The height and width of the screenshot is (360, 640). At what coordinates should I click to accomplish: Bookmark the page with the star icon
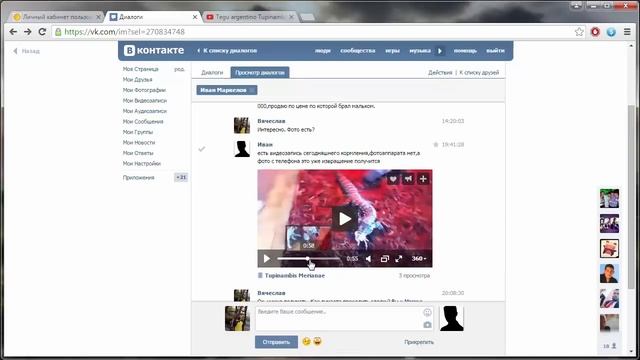(579, 32)
